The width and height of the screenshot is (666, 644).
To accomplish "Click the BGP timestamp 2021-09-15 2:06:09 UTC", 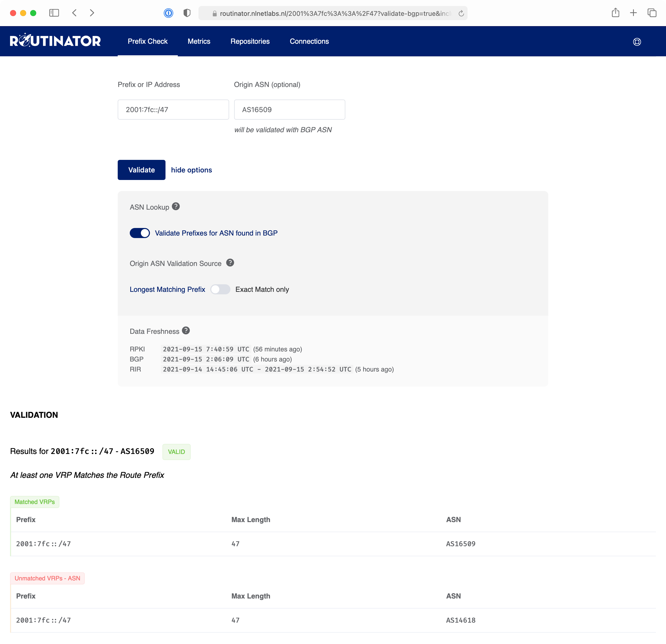I will (x=206, y=359).
